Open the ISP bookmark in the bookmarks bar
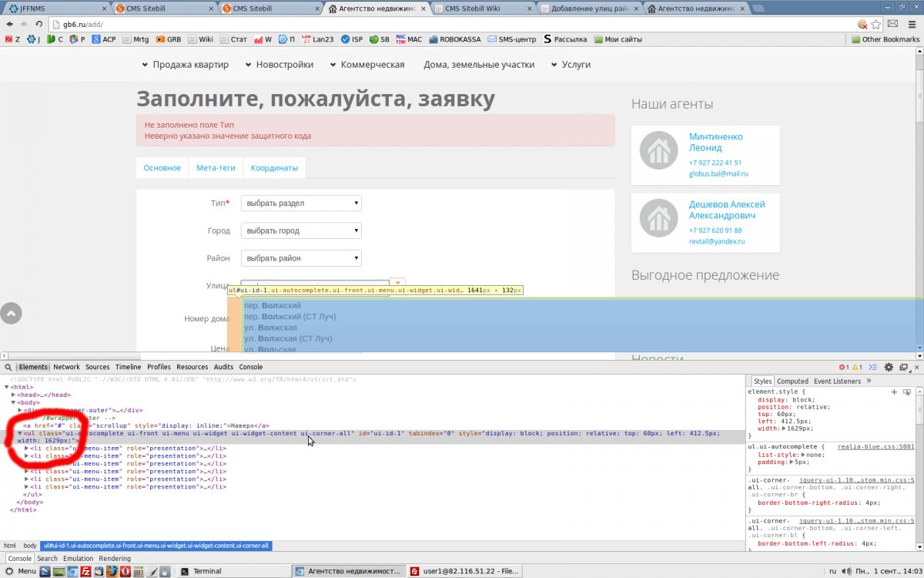924x578 pixels. coord(352,39)
